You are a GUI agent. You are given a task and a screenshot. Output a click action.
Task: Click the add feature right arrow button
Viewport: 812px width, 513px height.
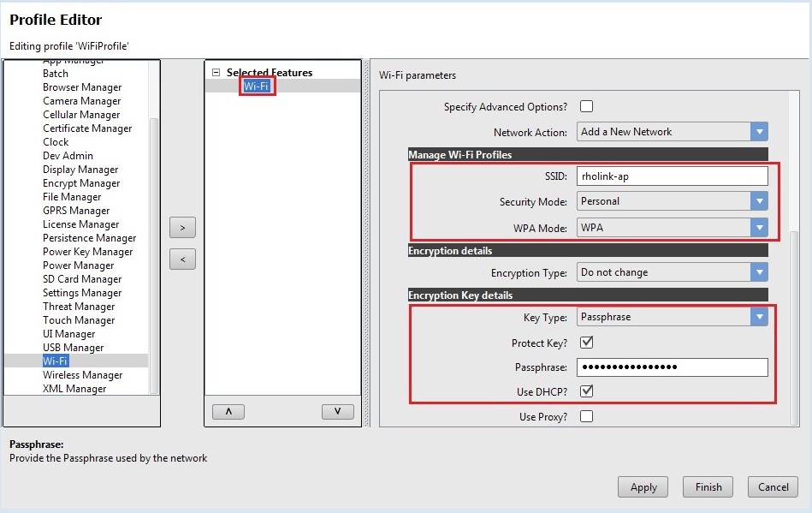pos(182,228)
